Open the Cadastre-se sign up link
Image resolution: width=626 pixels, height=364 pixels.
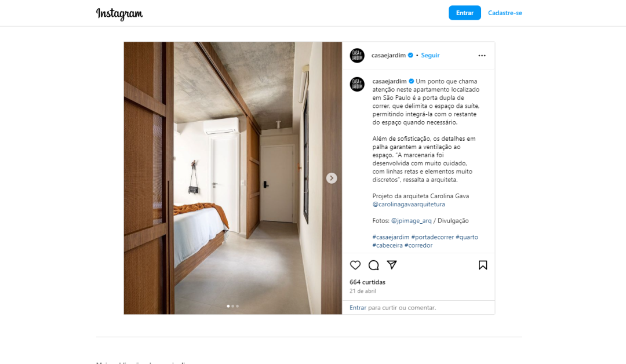[x=505, y=13]
